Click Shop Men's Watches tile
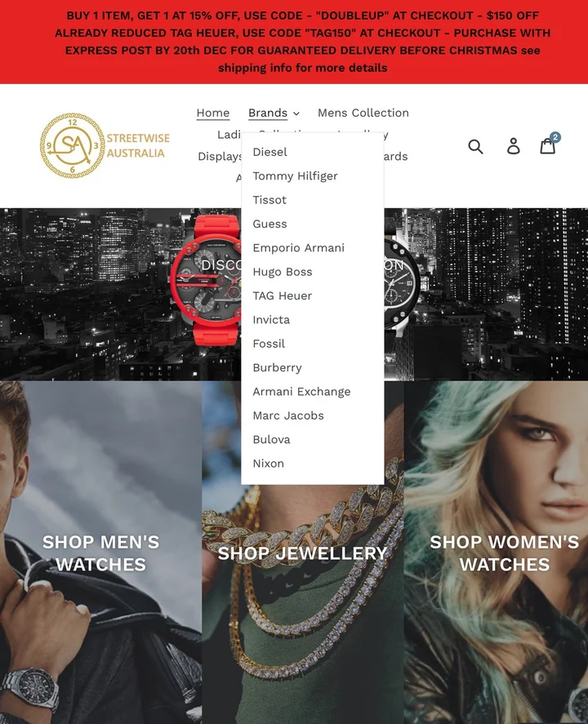The width and height of the screenshot is (588, 724). (100, 553)
